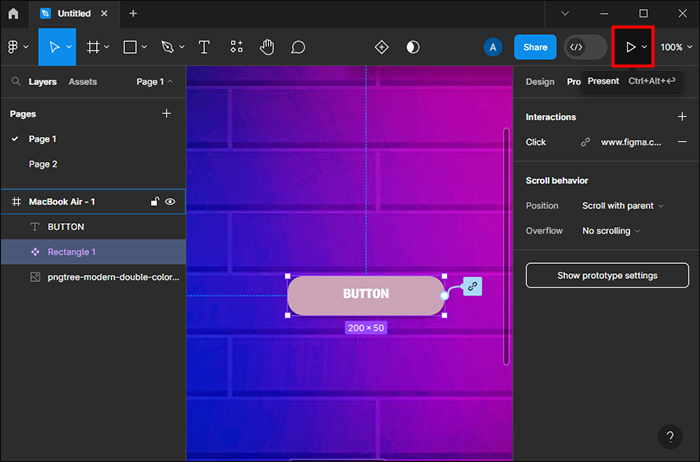This screenshot has width=700, height=462.
Task: Open the Resources components tool
Action: (x=236, y=47)
